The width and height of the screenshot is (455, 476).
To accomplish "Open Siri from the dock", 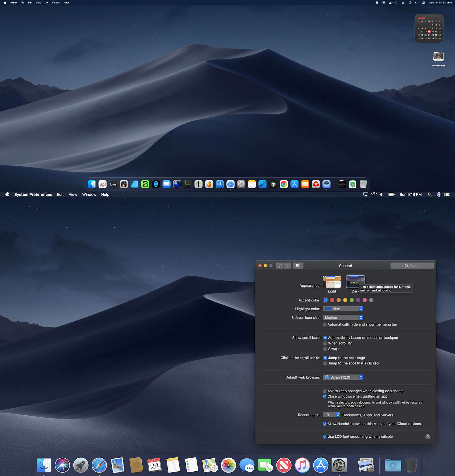I will pos(62,465).
